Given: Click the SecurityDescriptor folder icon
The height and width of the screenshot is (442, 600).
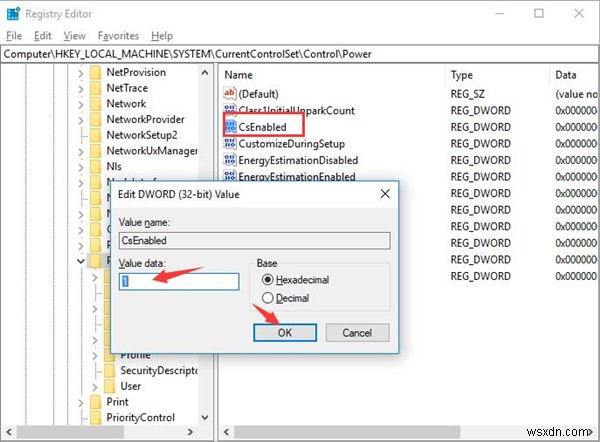Looking at the screenshot, I should [x=109, y=370].
